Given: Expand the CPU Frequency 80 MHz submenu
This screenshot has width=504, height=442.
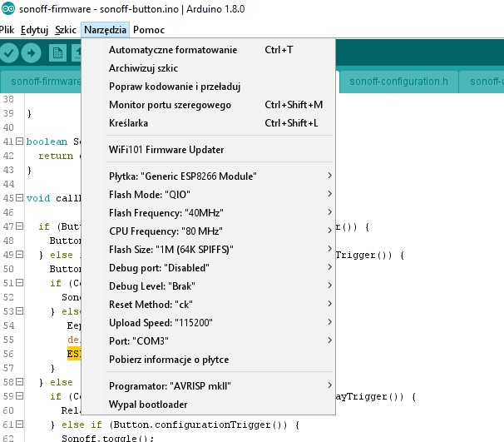Looking at the screenshot, I should click(x=208, y=231).
